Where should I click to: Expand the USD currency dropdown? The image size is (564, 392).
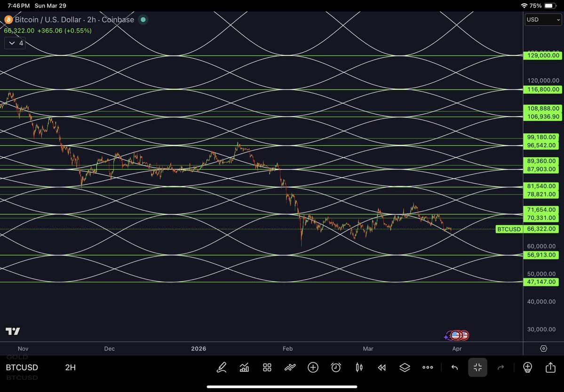542,20
